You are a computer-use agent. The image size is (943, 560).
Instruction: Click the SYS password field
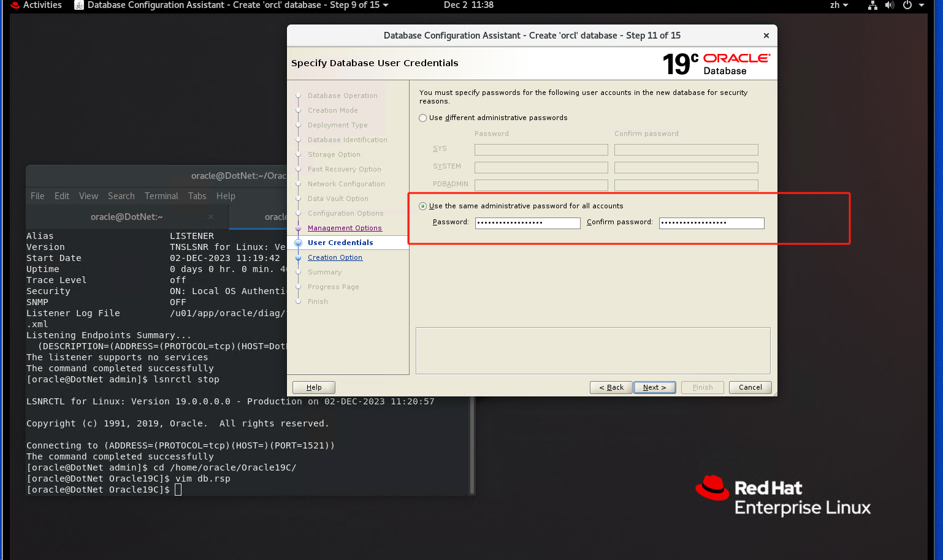(541, 149)
